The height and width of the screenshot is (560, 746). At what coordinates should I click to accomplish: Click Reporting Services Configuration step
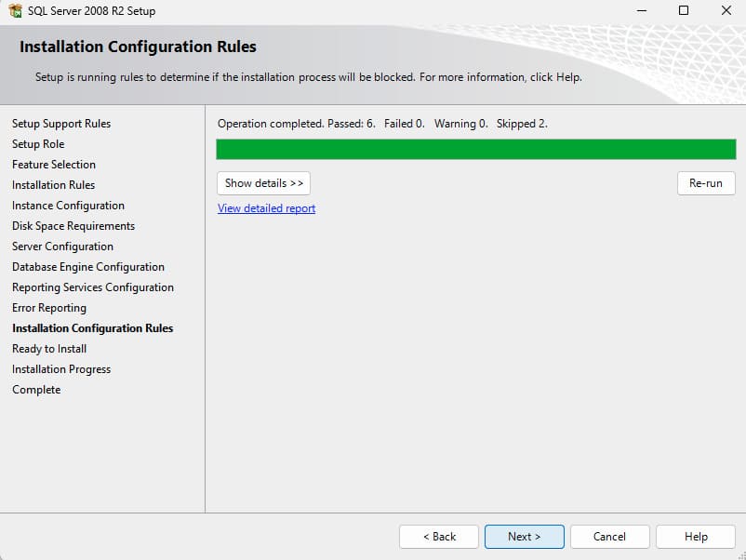click(93, 287)
